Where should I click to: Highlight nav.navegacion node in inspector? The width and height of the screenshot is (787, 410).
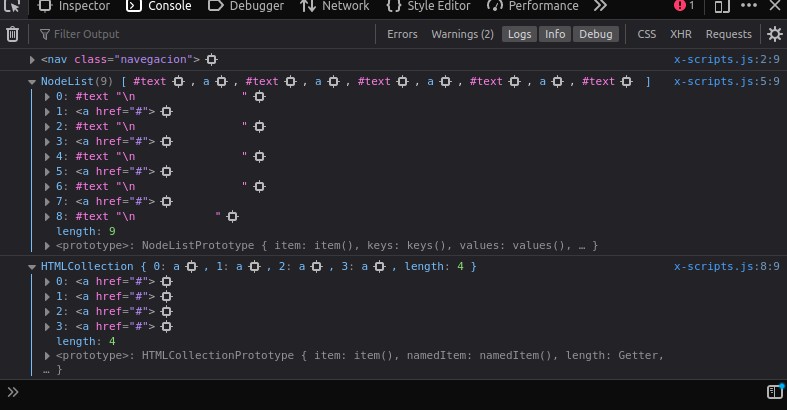(x=212, y=60)
